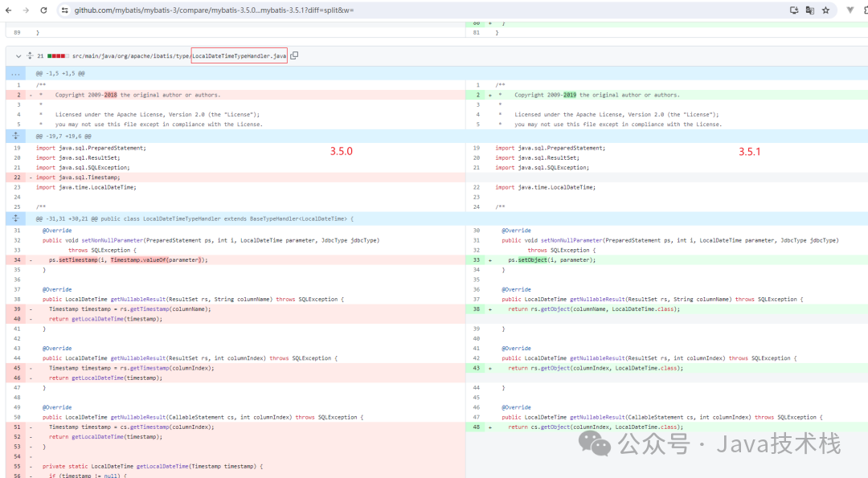Viewport: 868px width, 478px height.
Task: Collapse the LocalDateTimeTypeHandler.java diff with the chevron
Action: [x=18, y=55]
